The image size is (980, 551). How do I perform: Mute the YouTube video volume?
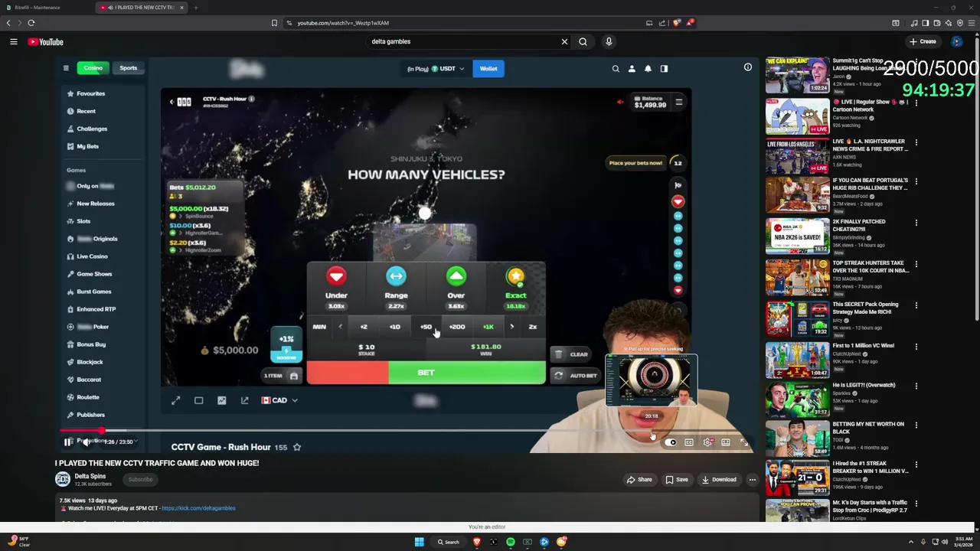click(x=87, y=442)
